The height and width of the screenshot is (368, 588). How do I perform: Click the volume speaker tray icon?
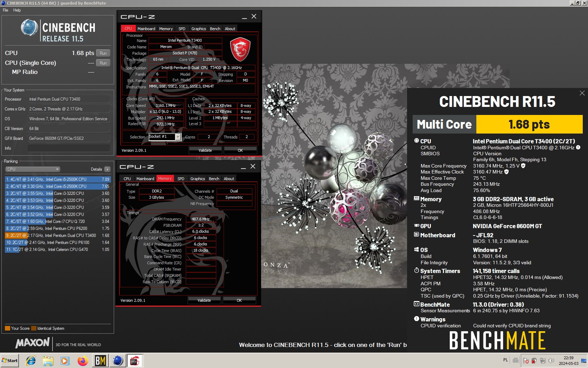click(551, 361)
